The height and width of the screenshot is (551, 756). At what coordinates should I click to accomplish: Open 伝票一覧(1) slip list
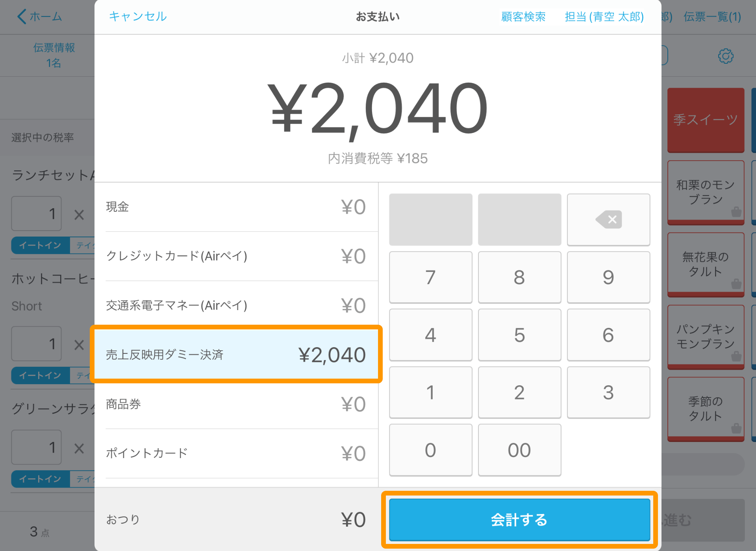click(x=712, y=17)
